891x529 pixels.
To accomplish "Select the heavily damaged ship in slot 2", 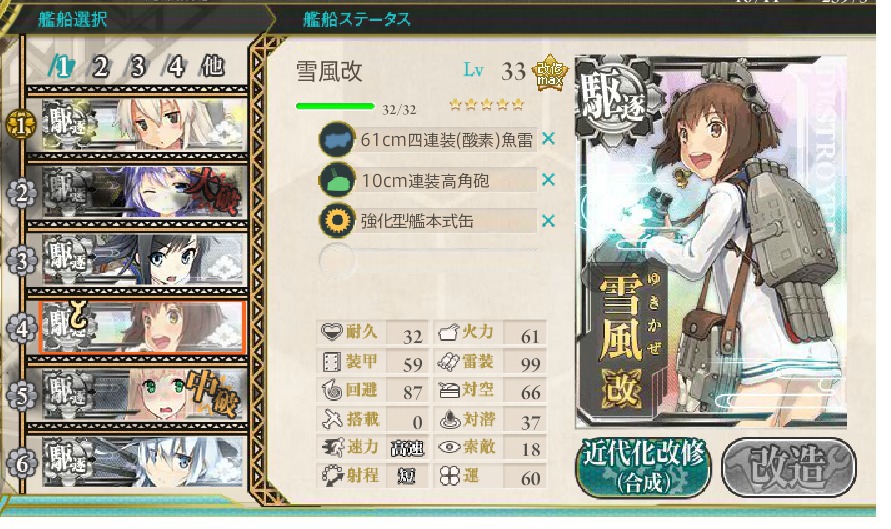I will [144, 192].
